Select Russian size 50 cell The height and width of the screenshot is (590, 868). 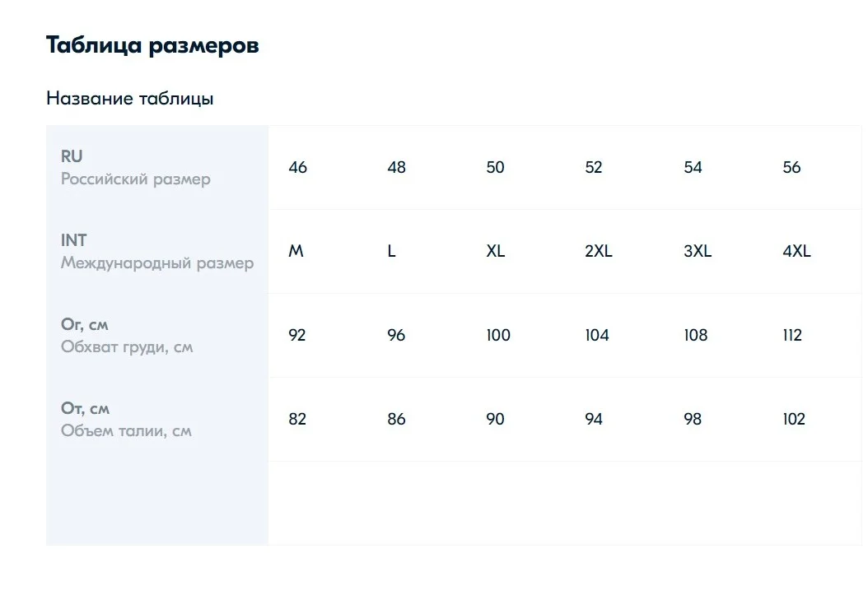(516, 168)
